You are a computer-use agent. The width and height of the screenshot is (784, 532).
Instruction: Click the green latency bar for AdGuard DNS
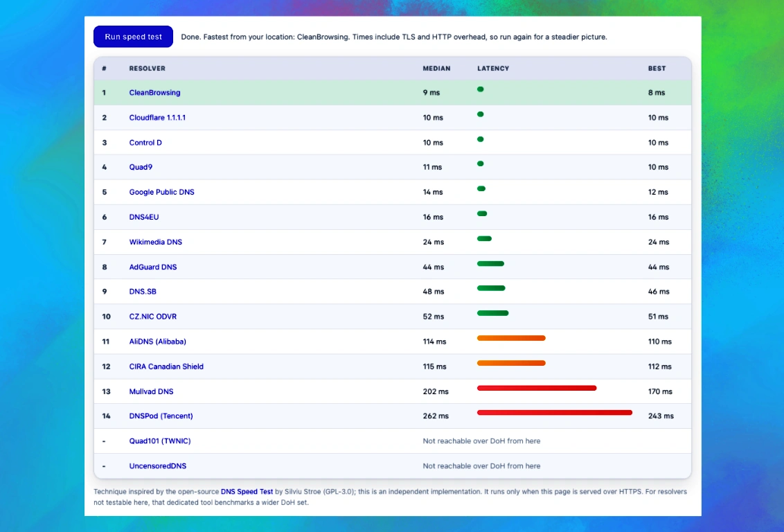pyautogui.click(x=490, y=263)
